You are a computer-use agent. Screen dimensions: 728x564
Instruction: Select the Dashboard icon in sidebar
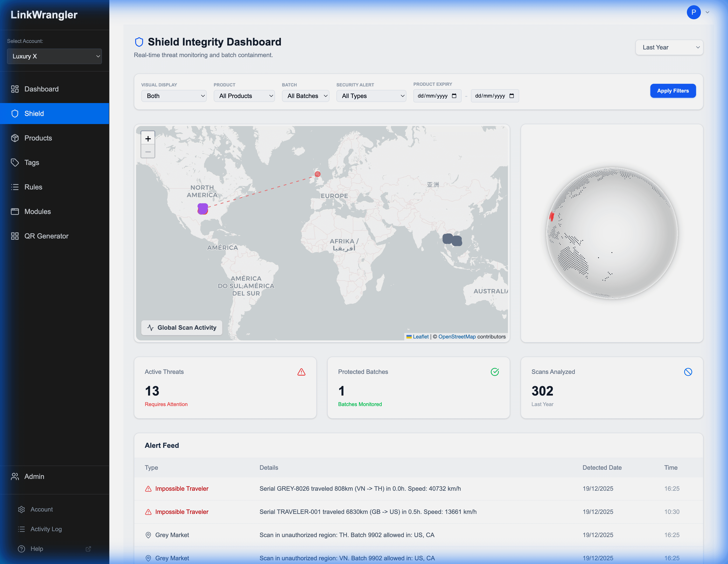(15, 89)
